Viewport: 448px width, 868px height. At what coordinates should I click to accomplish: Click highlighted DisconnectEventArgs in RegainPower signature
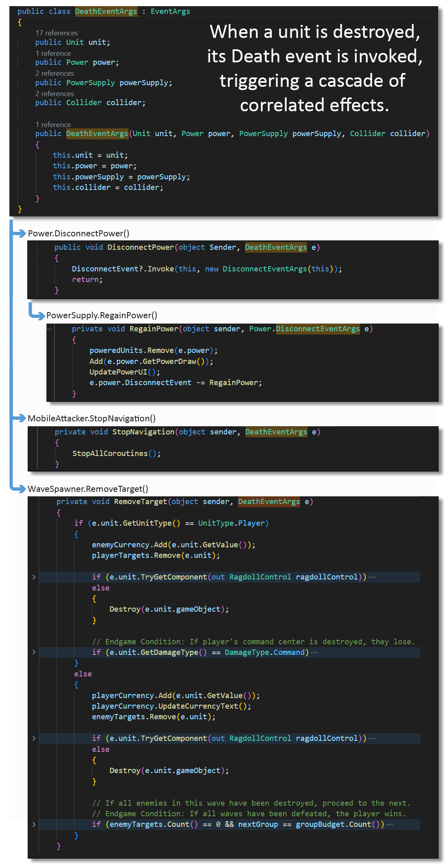318,329
